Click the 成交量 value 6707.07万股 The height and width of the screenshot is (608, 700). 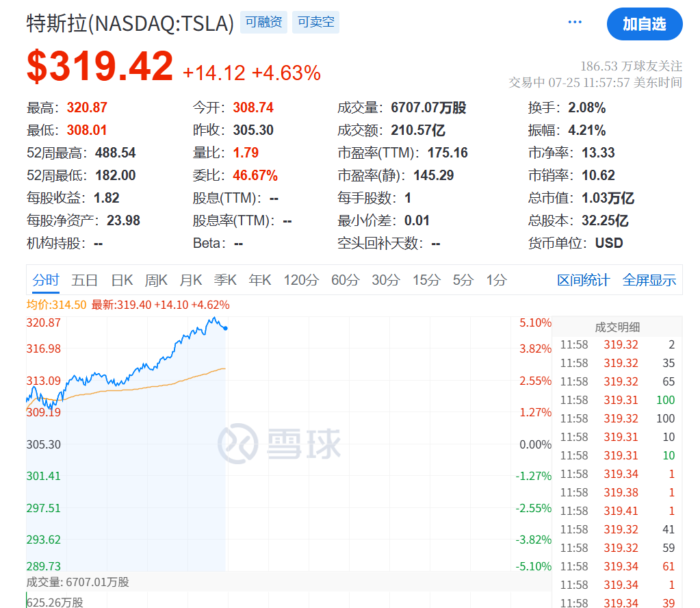click(428, 107)
